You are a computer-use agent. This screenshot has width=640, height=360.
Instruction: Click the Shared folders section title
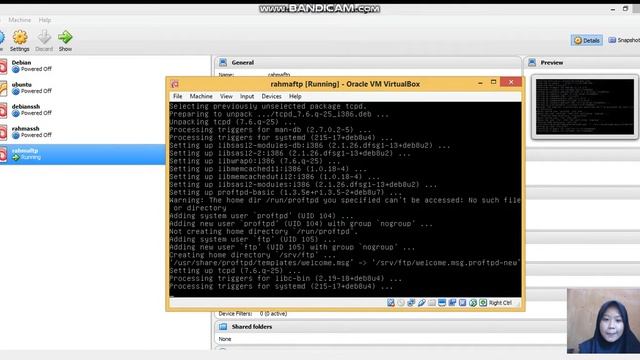pos(251,327)
